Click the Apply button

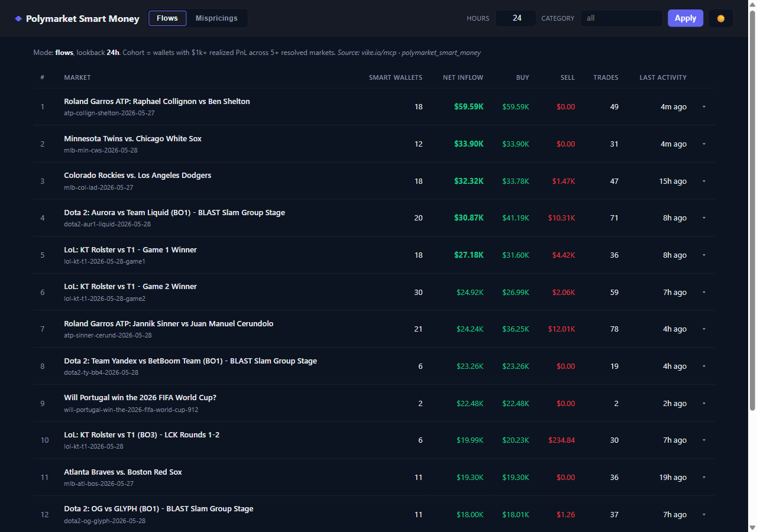pyautogui.click(x=685, y=18)
